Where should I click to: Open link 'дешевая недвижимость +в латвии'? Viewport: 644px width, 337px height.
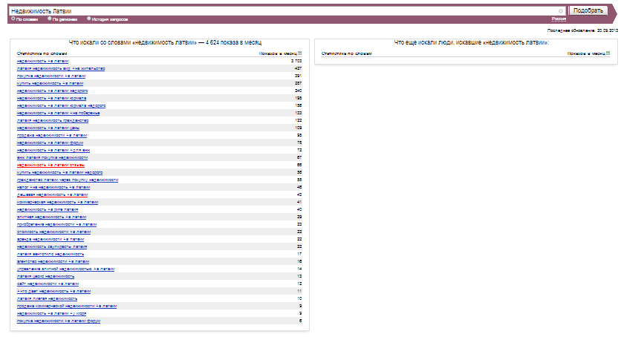(x=52, y=194)
